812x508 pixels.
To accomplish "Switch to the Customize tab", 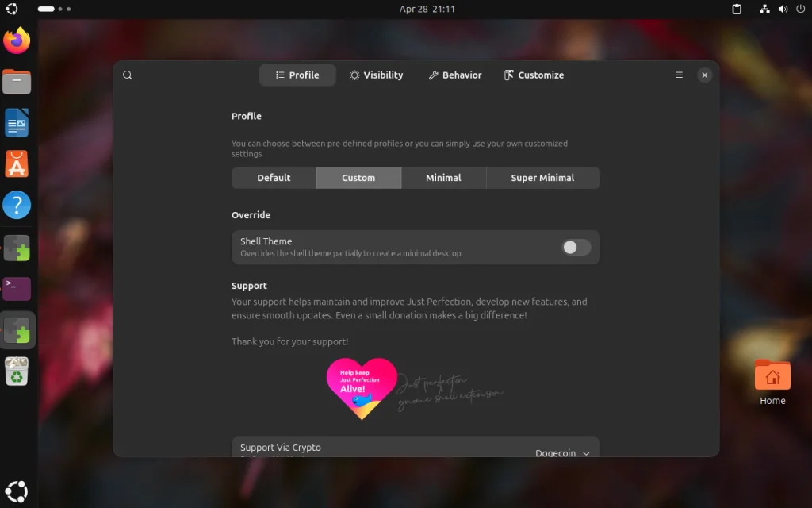I will pyautogui.click(x=534, y=75).
